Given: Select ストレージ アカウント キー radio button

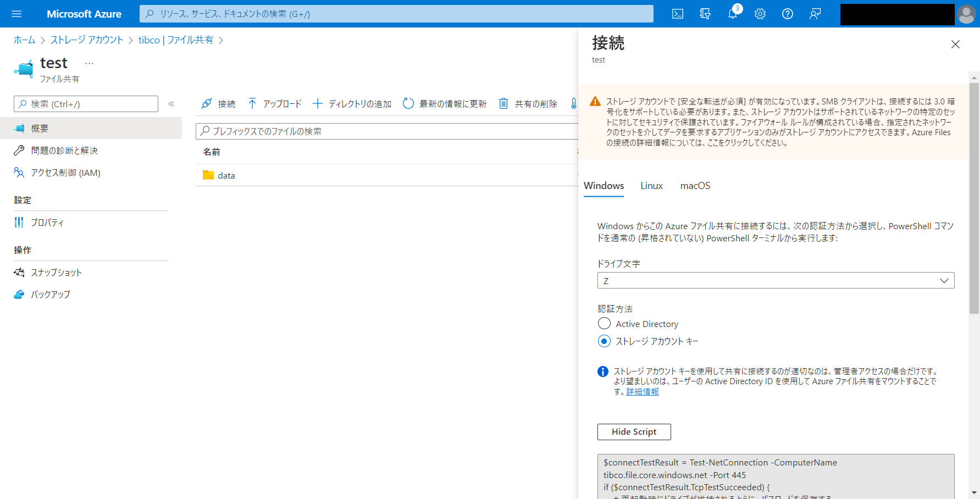Looking at the screenshot, I should [x=604, y=341].
